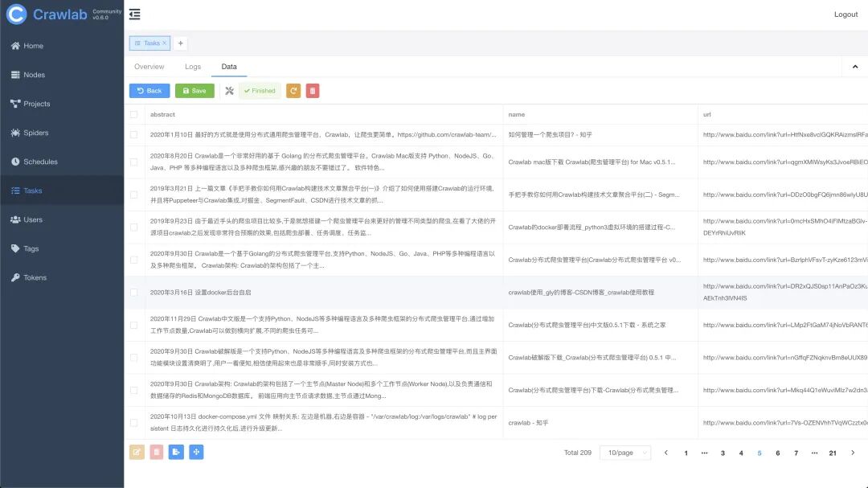This screenshot has height=488, width=868.
Task: Click the ellipsis after page 1
Action: 704,453
